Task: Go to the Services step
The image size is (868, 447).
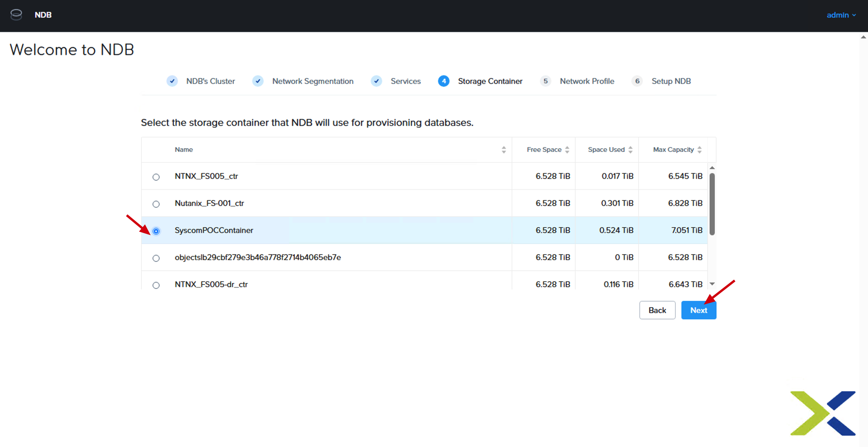Action: click(x=406, y=81)
